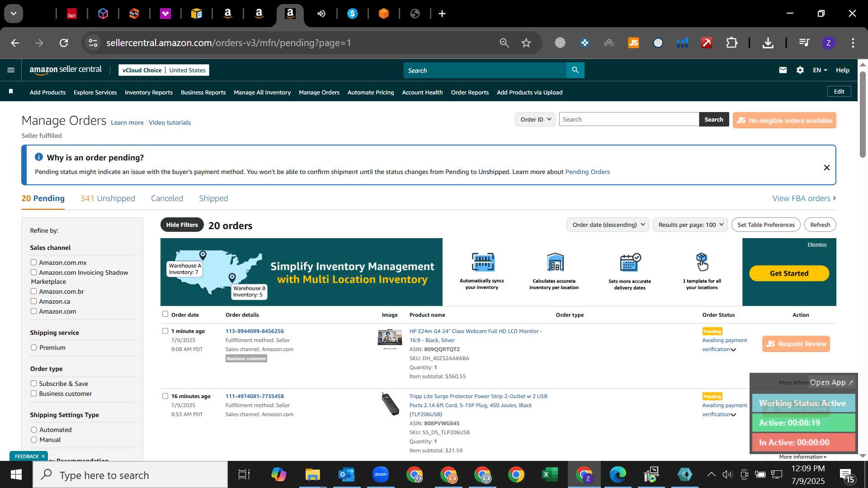Click the Windows Start button
The width and height of the screenshot is (868, 488).
click(16, 474)
